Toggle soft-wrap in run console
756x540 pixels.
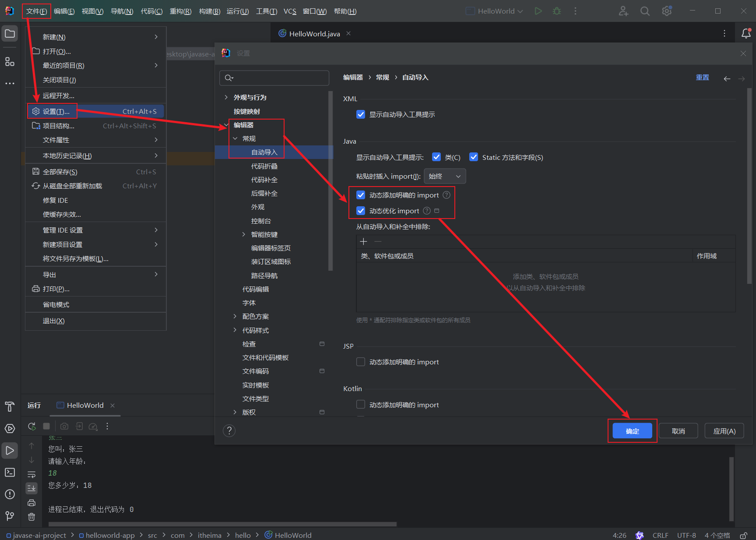click(32, 475)
